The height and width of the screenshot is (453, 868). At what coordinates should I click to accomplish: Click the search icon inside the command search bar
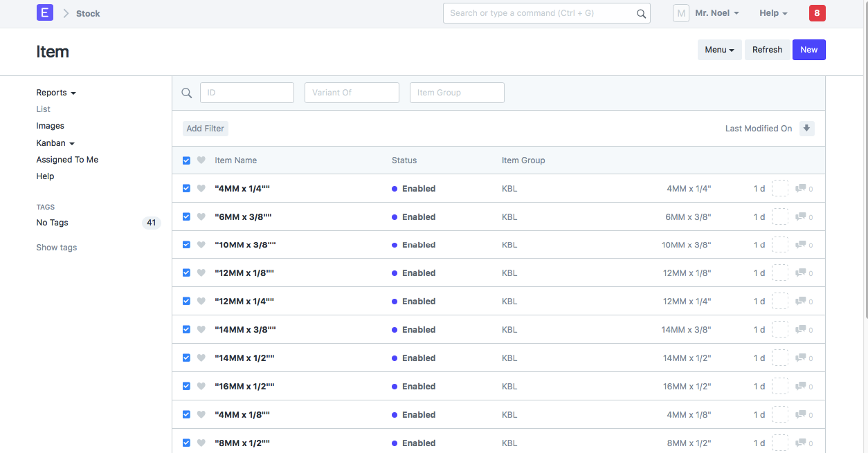[x=640, y=12]
